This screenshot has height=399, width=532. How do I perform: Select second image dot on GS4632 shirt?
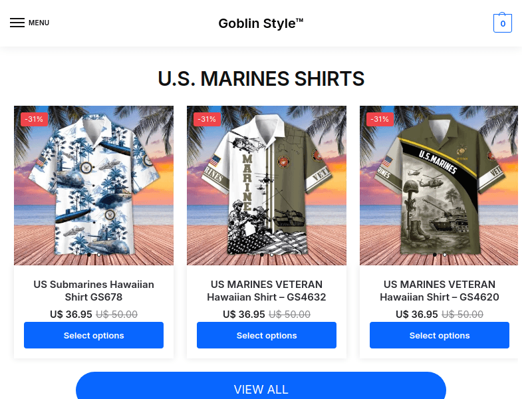click(x=272, y=255)
